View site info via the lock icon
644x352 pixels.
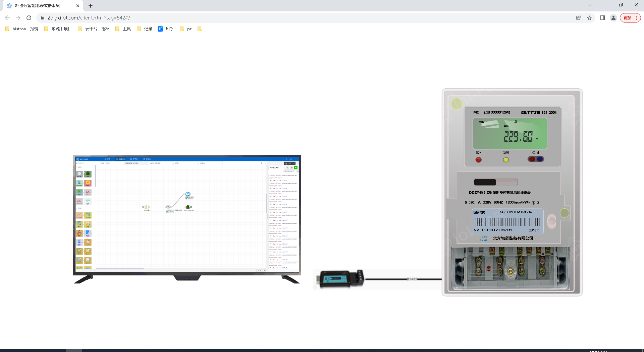[42, 18]
